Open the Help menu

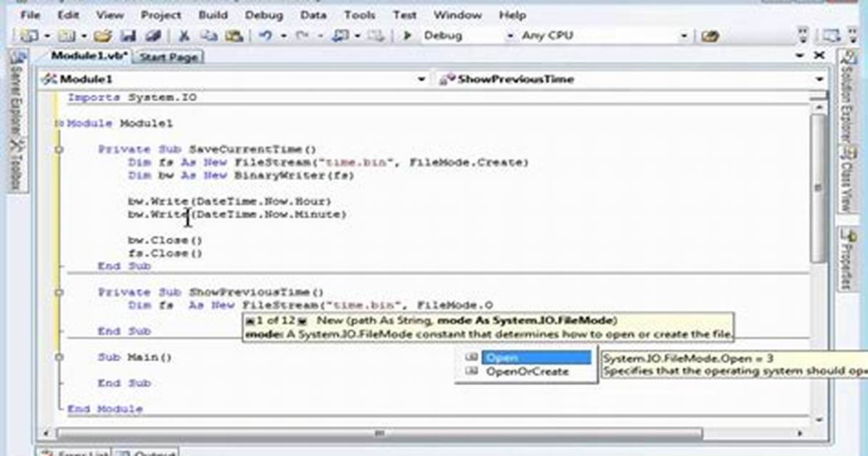point(512,15)
